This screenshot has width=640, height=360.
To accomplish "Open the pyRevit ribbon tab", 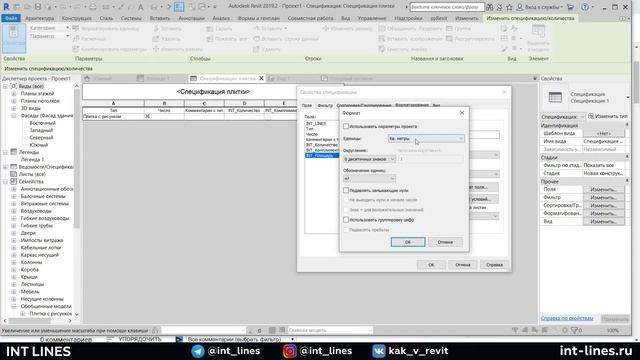I will (x=438, y=18).
